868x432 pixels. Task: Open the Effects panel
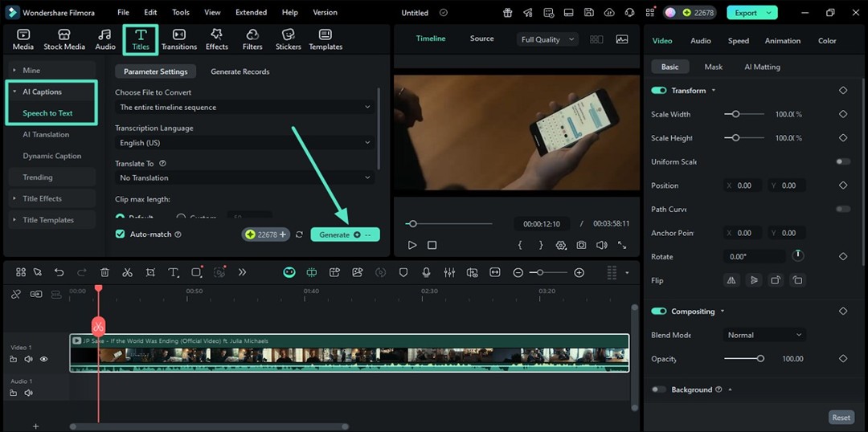tap(216, 39)
